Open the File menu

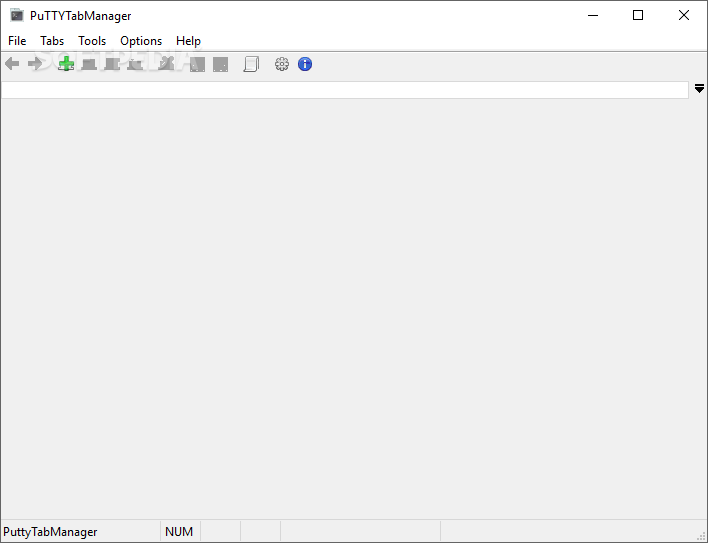click(x=17, y=41)
